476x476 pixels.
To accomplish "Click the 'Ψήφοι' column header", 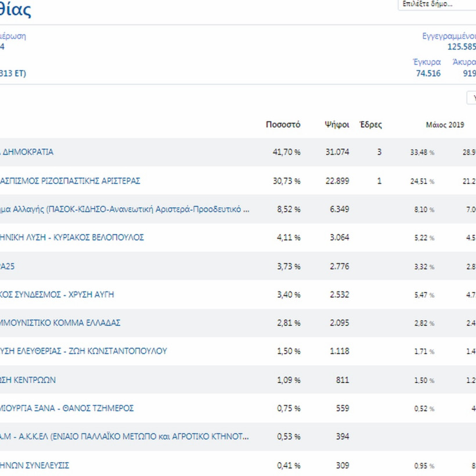I will coord(337,125).
